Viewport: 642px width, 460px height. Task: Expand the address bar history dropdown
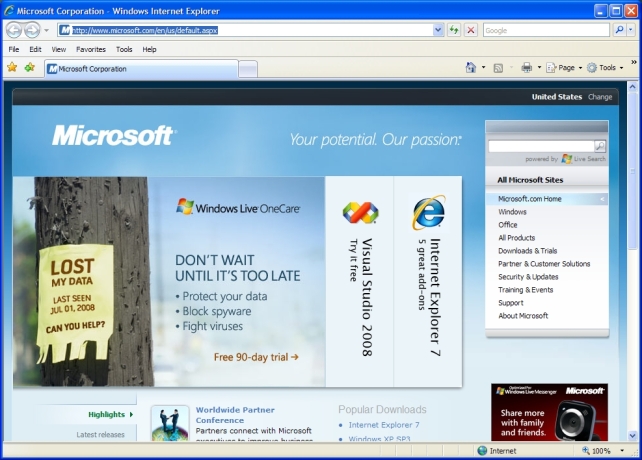438,30
